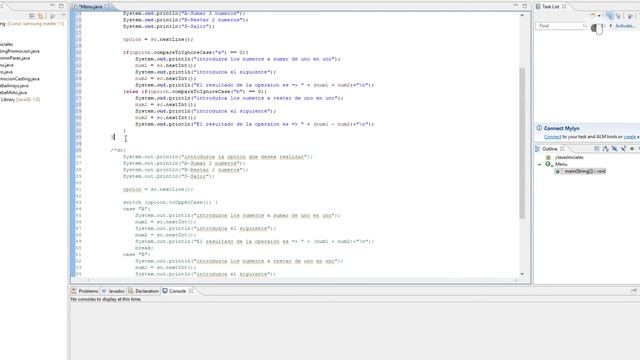Select the *Menu.java editor tab

coord(90,7)
